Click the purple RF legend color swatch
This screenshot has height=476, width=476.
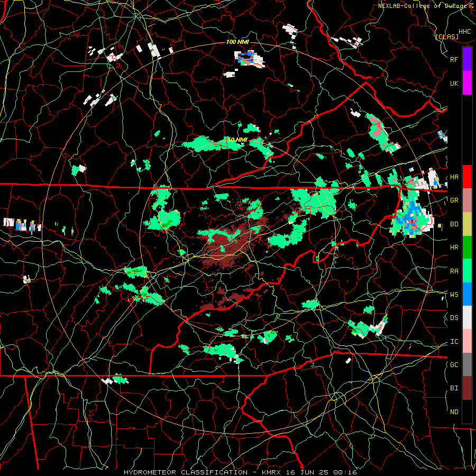pos(467,59)
